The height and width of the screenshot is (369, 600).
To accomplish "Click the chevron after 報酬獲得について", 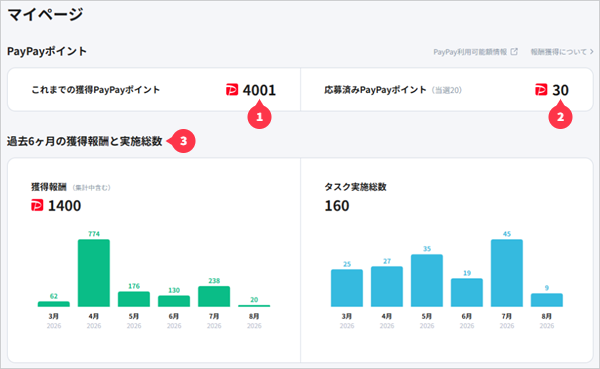I will 591,52.
